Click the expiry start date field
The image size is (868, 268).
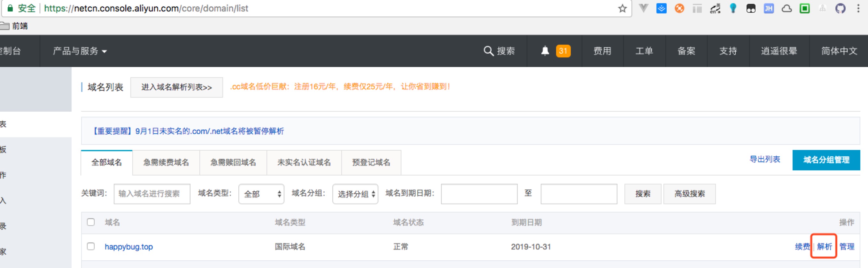point(479,194)
